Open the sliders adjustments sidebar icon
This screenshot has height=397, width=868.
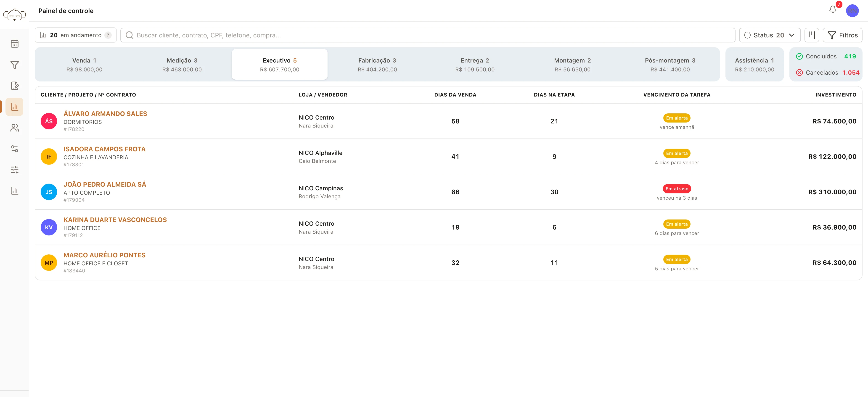14,170
